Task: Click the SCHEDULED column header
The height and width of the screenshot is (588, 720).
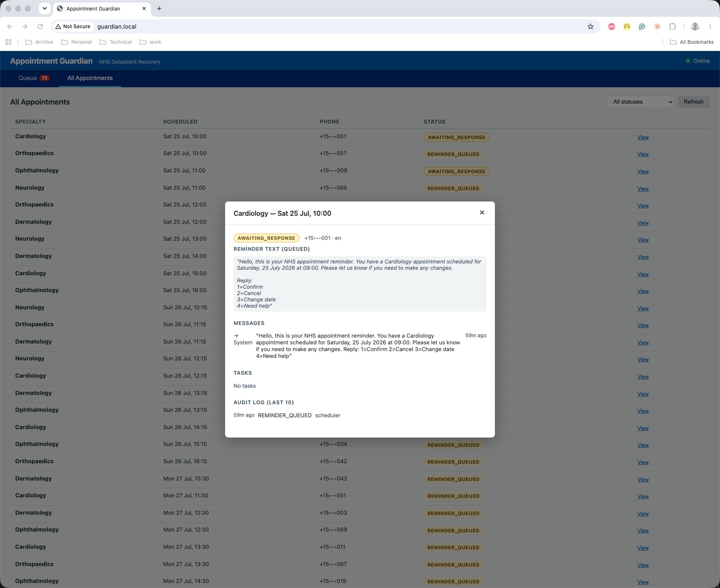Action: point(180,121)
